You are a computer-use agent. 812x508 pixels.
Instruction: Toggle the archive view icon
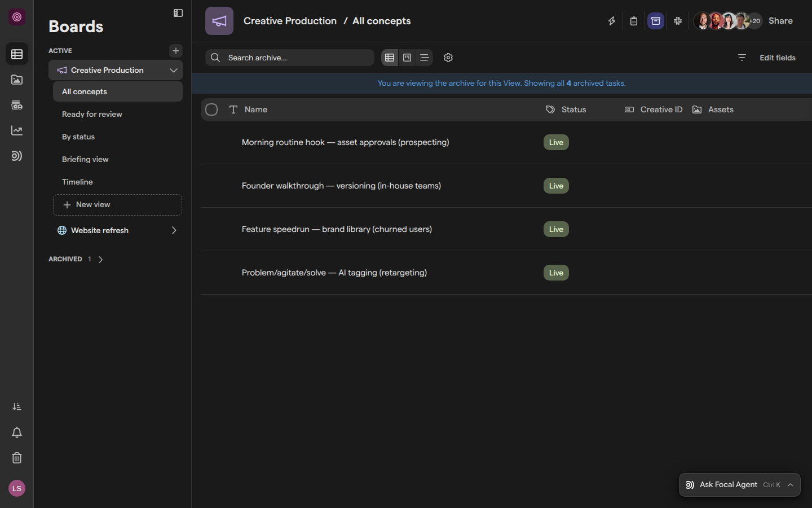coord(656,21)
